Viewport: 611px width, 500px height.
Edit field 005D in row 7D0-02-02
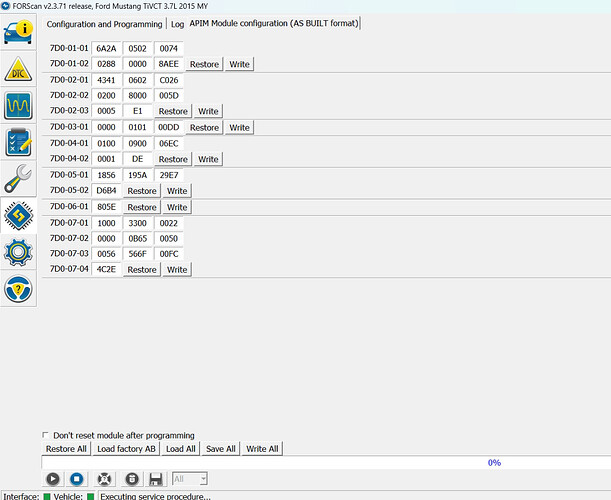tap(169, 95)
